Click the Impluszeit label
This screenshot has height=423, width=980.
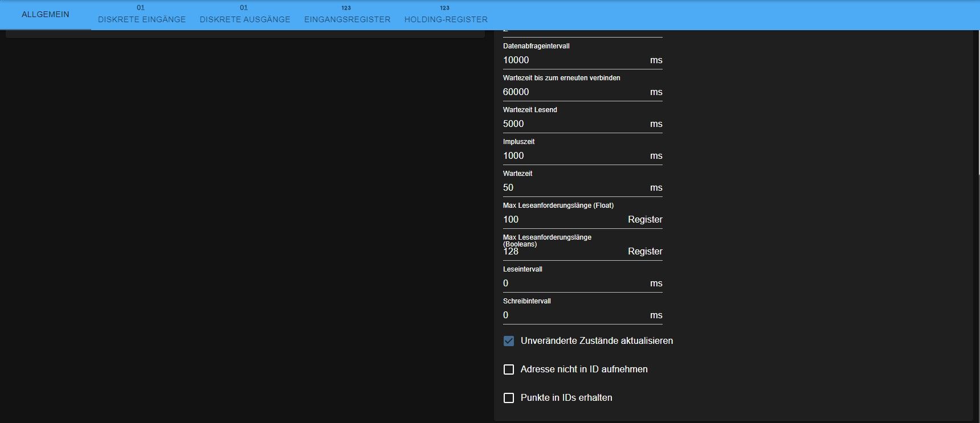518,142
